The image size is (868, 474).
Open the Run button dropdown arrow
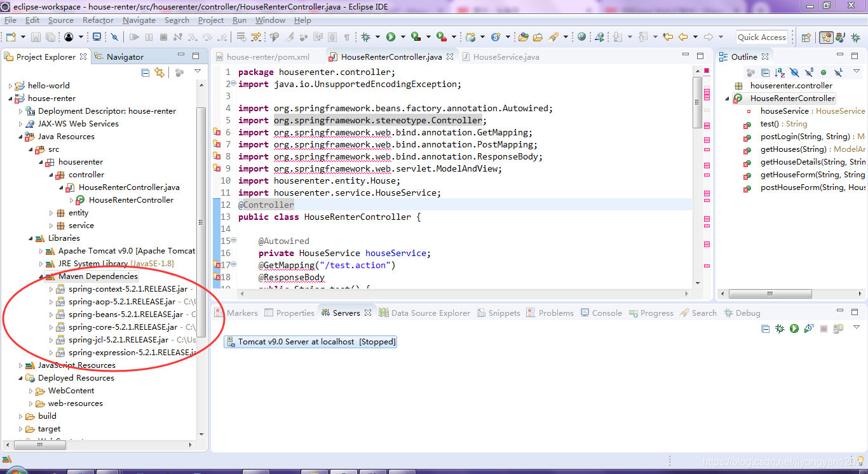(403, 37)
